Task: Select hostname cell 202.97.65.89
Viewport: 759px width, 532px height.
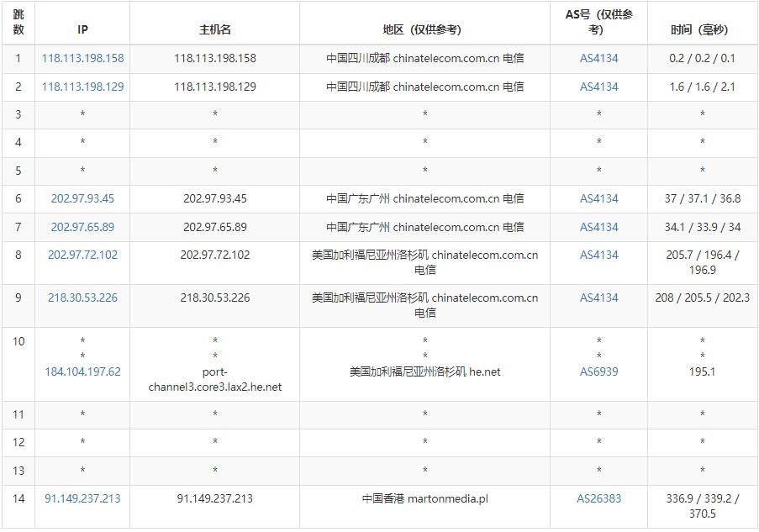Action: 215,227
